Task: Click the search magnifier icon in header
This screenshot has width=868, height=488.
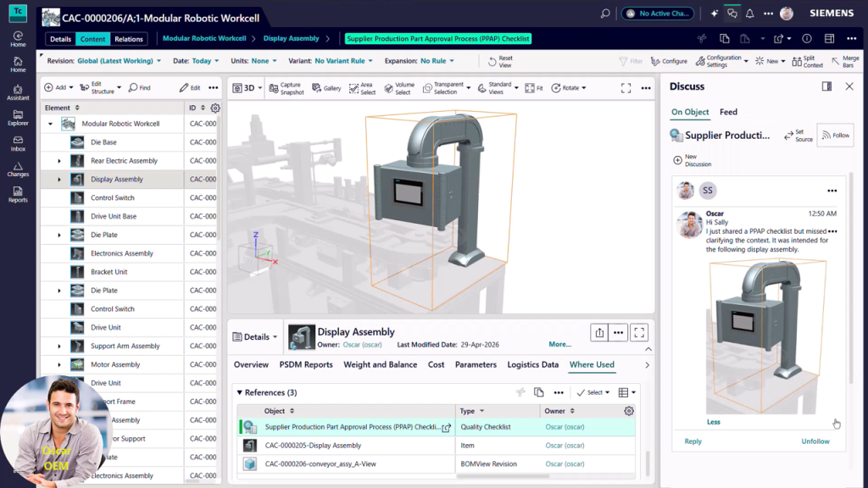Action: pyautogui.click(x=605, y=14)
